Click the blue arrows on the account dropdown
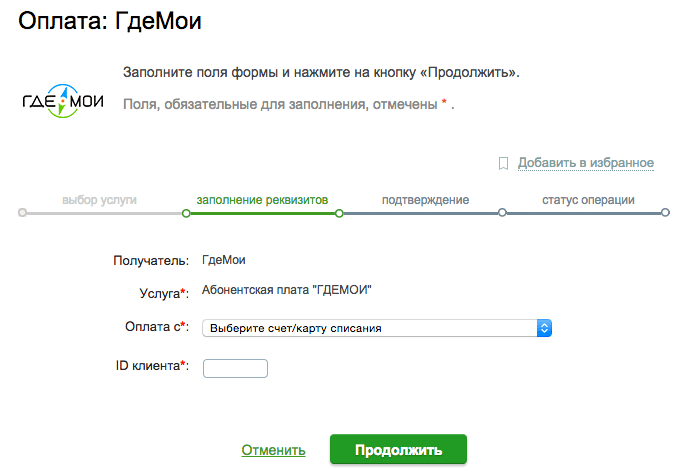 pyautogui.click(x=544, y=328)
